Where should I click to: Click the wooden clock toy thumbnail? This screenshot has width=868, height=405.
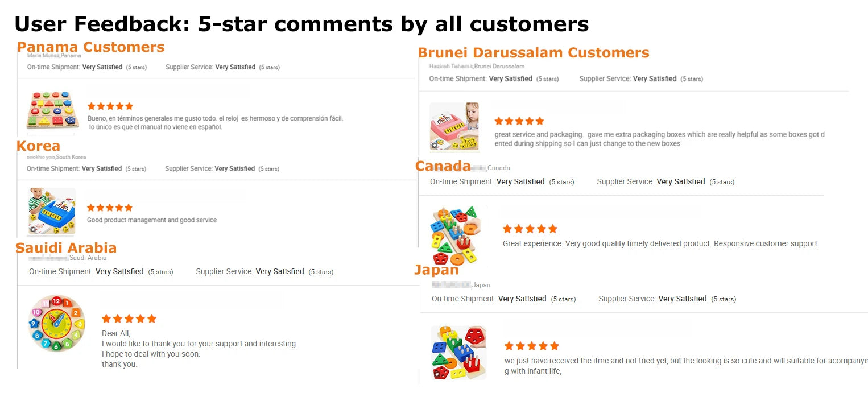(56, 323)
